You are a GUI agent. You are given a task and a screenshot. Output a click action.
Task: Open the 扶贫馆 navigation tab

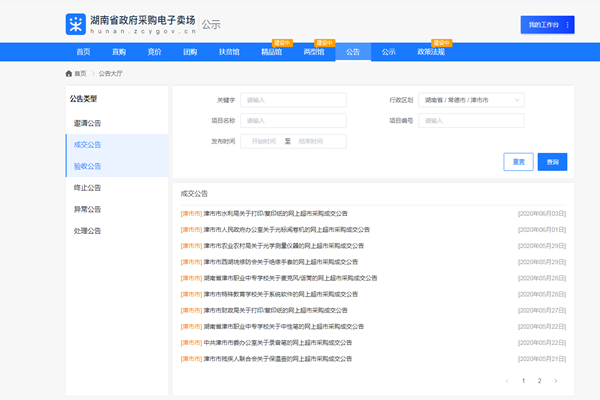229,52
